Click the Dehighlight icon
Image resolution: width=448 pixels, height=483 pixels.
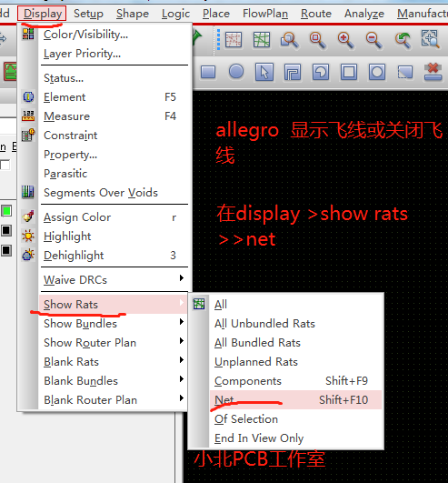click(x=28, y=255)
